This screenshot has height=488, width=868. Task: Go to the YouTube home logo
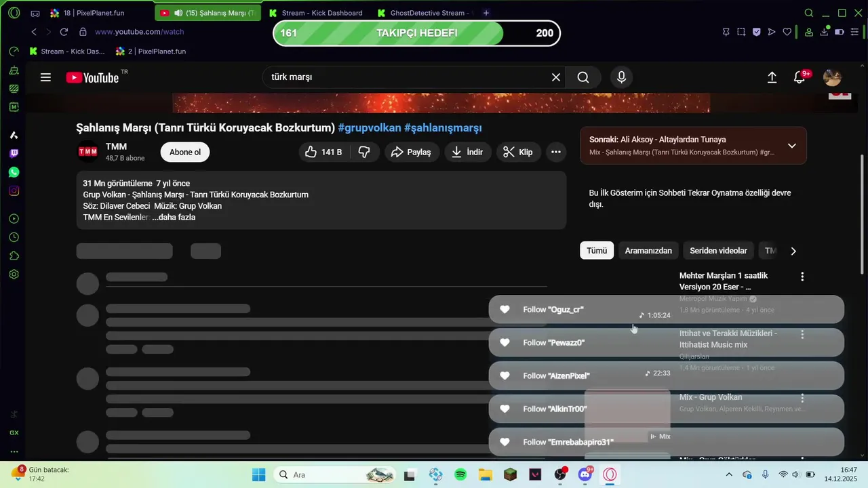tap(93, 77)
